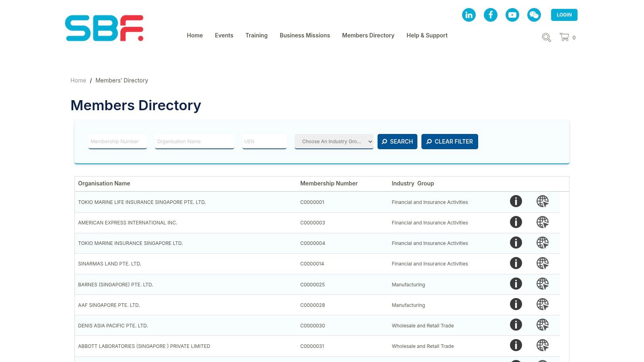Open Business Missions menu item
644x362 pixels.
coord(305,35)
